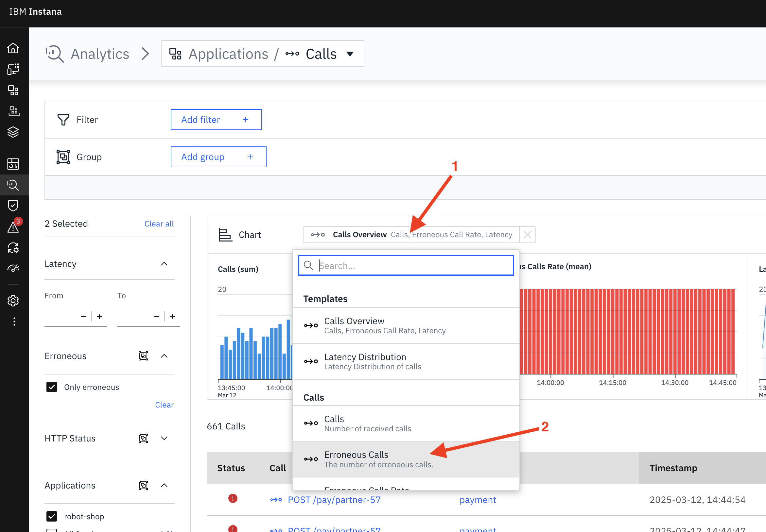The image size is (766, 532).
Task: Click the Group icon in Group row
Action: (x=63, y=157)
